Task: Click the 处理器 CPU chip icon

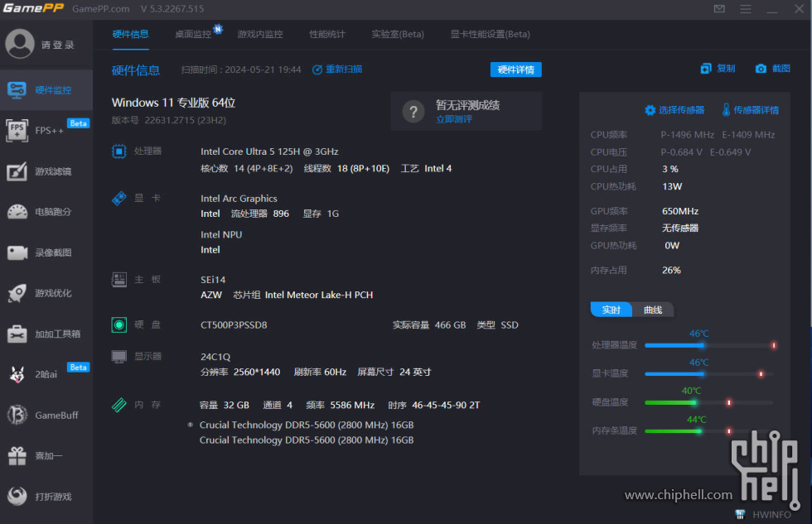Action: tap(119, 151)
